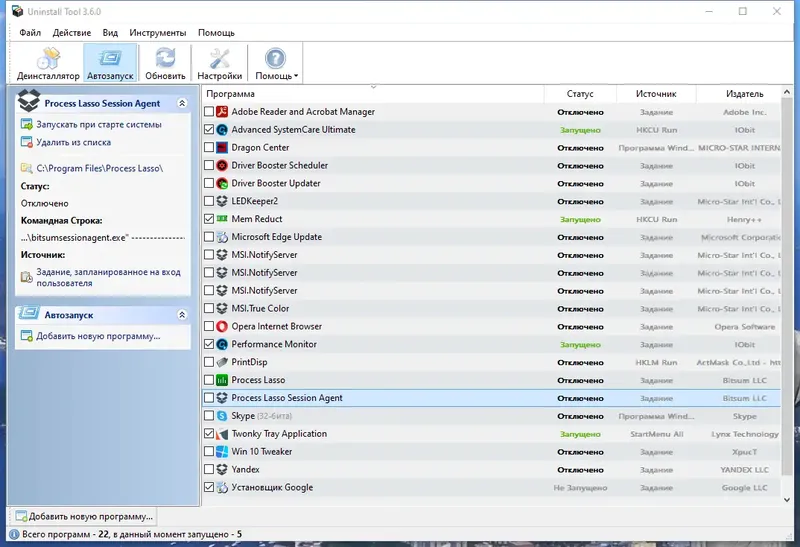Click the Advanced SystemCare Ultimate icon

tap(222, 130)
